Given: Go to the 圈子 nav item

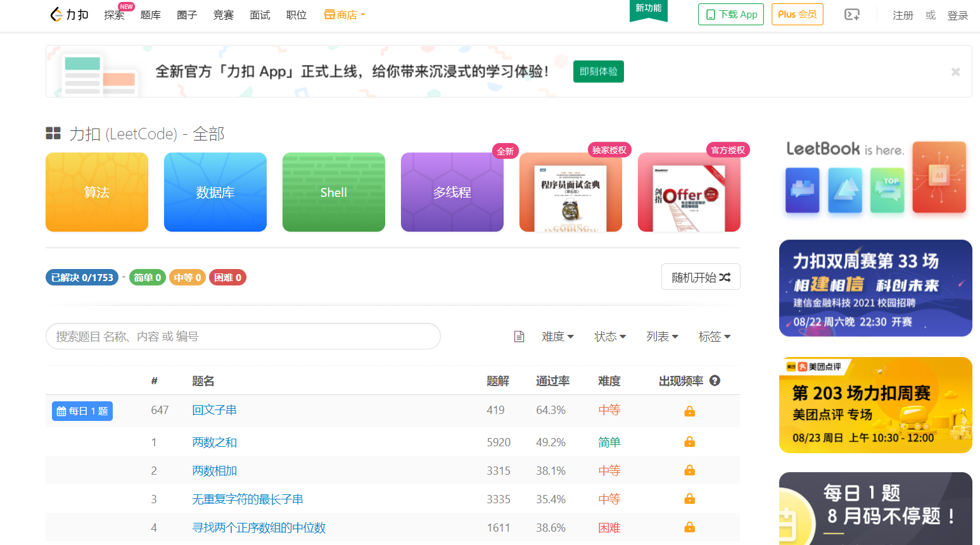Looking at the screenshot, I should [x=187, y=15].
